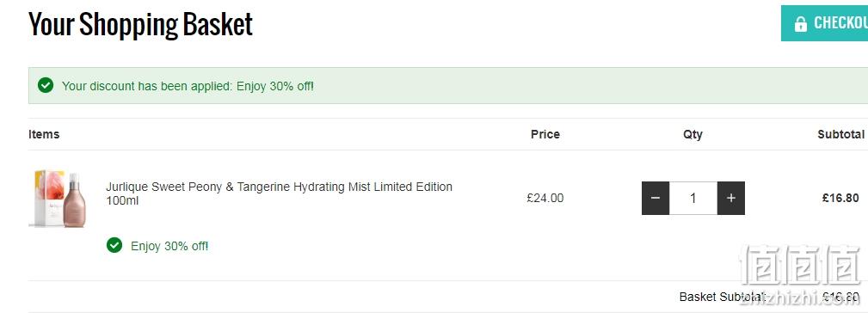Viewport: 868px width, 313px height.
Task: Open the Jurlique Hydrating Mist product thumbnail
Action: [x=58, y=199]
